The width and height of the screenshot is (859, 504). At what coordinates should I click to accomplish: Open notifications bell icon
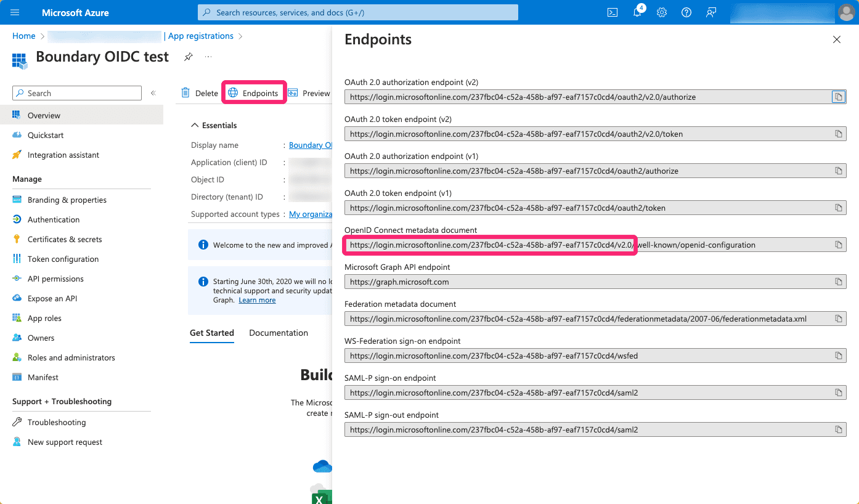pyautogui.click(x=637, y=12)
